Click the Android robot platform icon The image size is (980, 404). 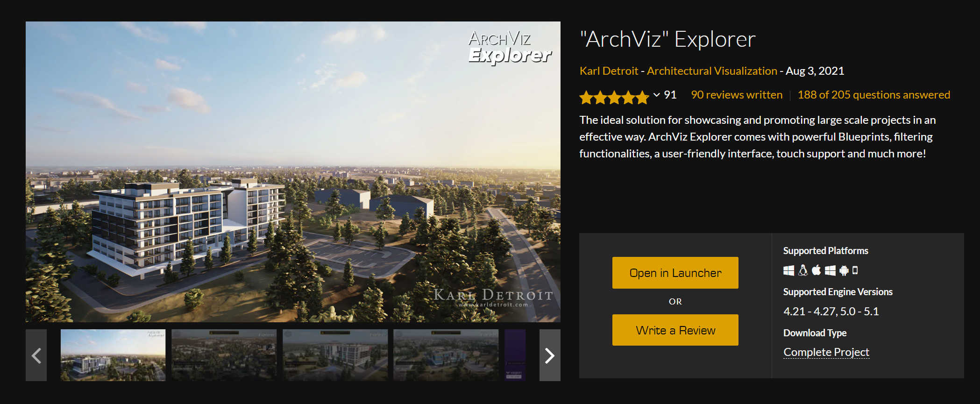coord(844,270)
